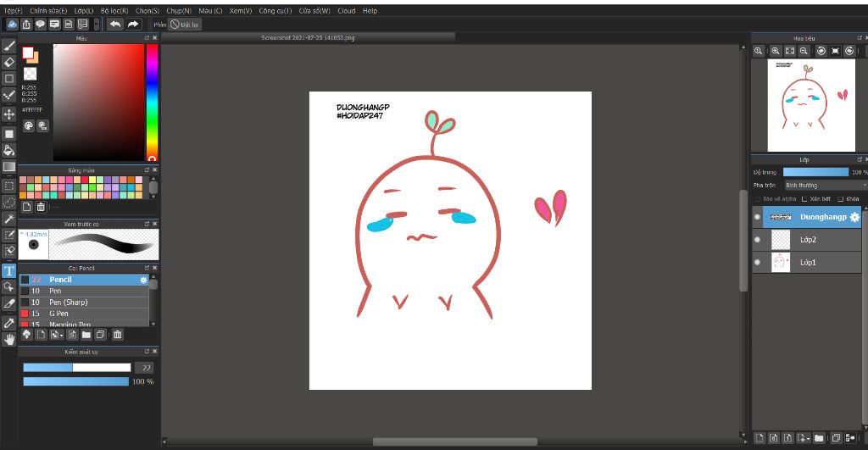The width and height of the screenshot is (868, 450).
Task: Open the Chỉnh sửa(E) menu
Action: pyautogui.click(x=48, y=10)
